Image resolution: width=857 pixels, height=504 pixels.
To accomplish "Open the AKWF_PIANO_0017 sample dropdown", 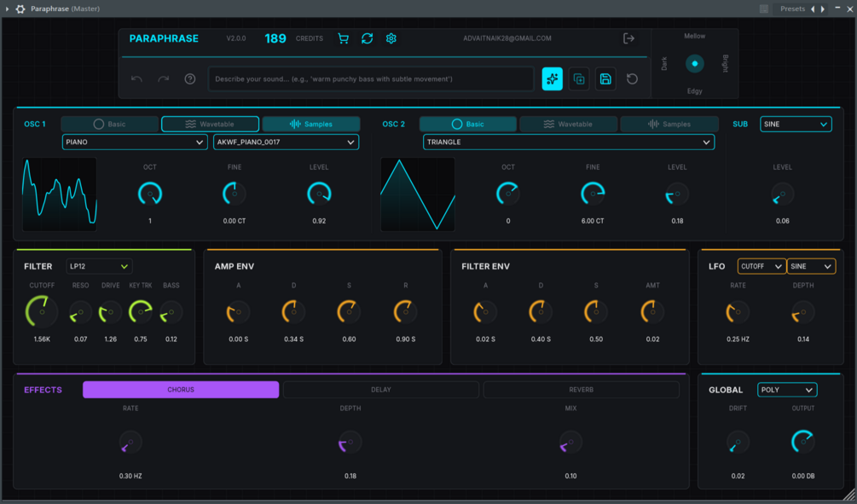I will (286, 142).
